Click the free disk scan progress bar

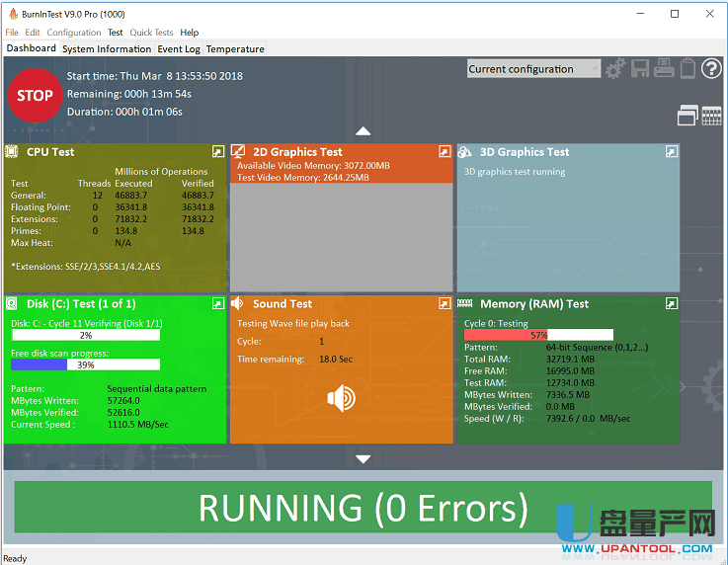click(x=85, y=364)
